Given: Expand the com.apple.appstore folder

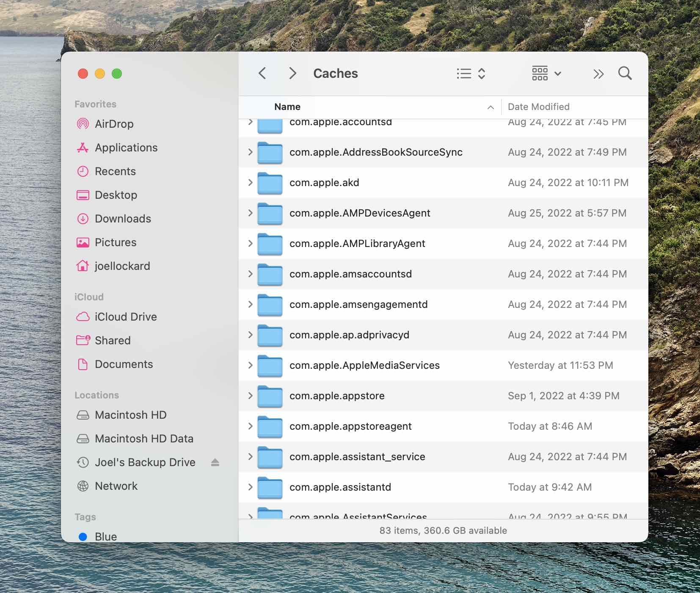Looking at the screenshot, I should point(250,395).
